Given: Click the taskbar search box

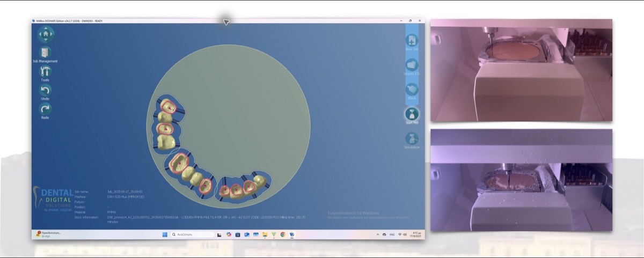Looking at the screenshot, I should pos(192,234).
